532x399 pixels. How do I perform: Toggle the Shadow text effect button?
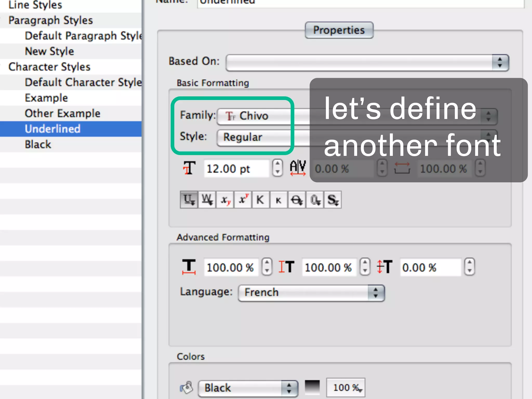tap(333, 200)
